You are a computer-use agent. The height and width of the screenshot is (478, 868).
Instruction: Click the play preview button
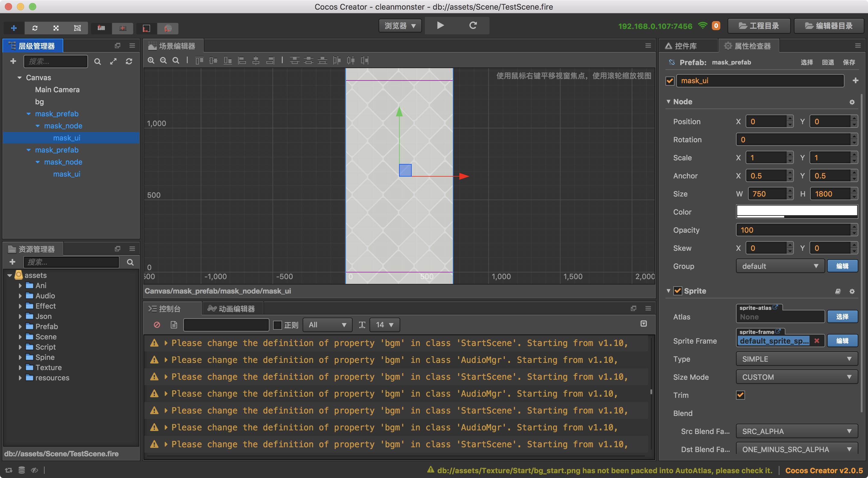pos(440,26)
